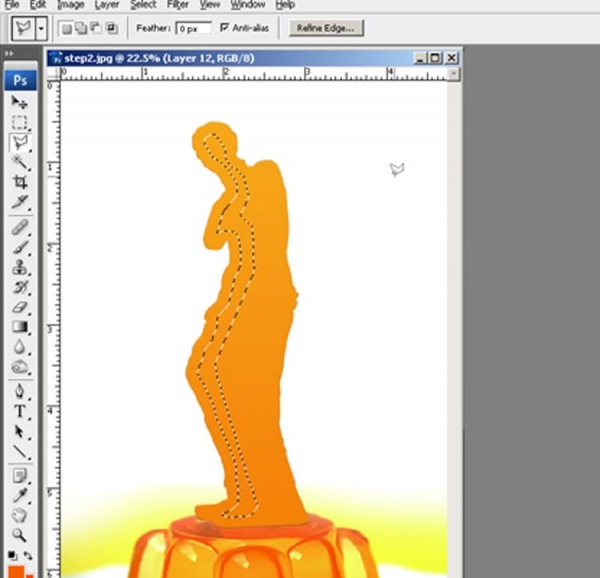Viewport: 600px width, 578px height.
Task: Select the Rectangular Marquee tool
Action: [x=19, y=122]
